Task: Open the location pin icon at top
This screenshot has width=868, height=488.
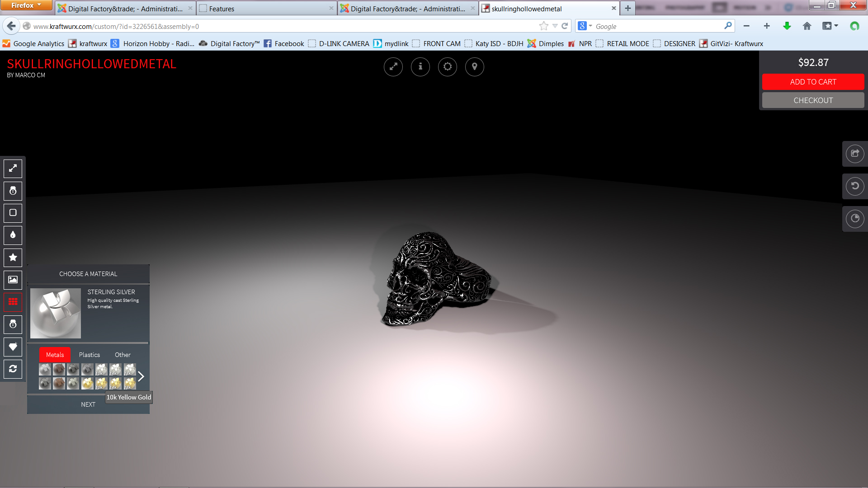Action: 475,67
